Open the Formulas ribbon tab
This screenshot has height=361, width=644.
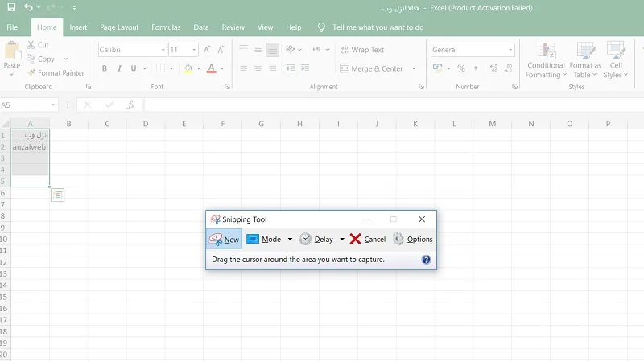(166, 27)
